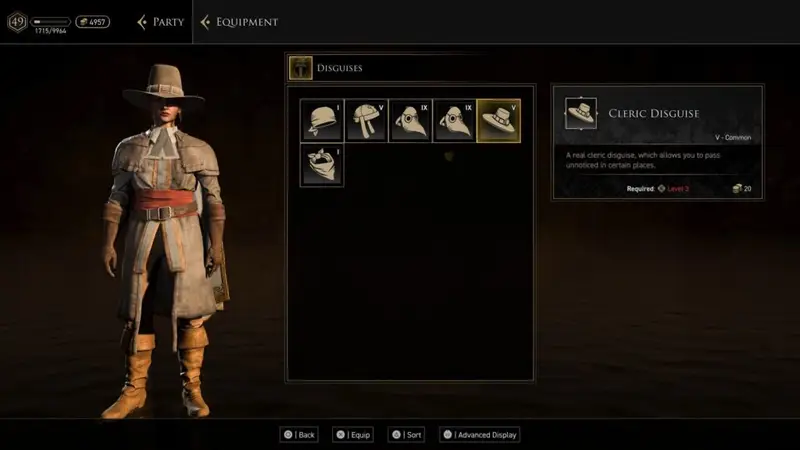Select the level I cloth cap disguise
Image resolution: width=800 pixels, height=450 pixels.
[322, 121]
